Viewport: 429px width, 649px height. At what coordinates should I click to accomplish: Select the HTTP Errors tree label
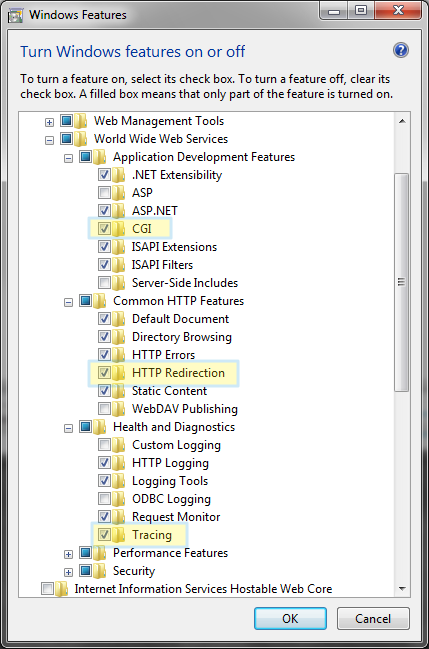[164, 355]
